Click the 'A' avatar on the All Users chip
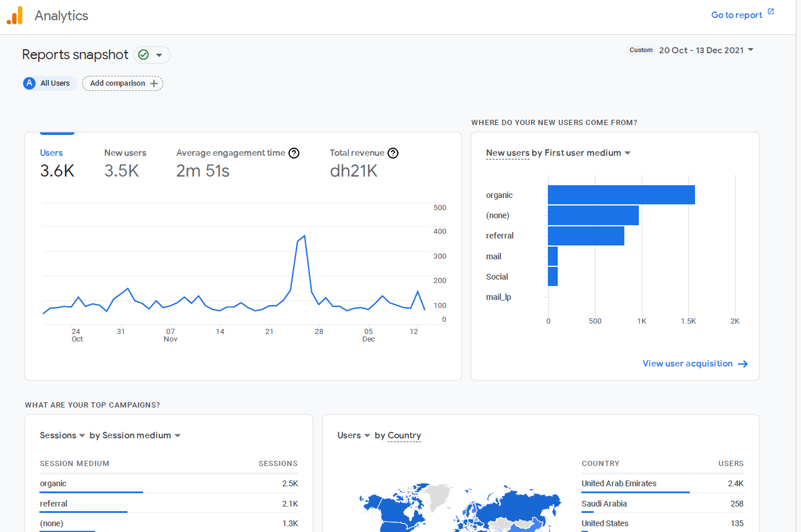Screen dimensions: 801x532 pyautogui.click(x=29, y=83)
